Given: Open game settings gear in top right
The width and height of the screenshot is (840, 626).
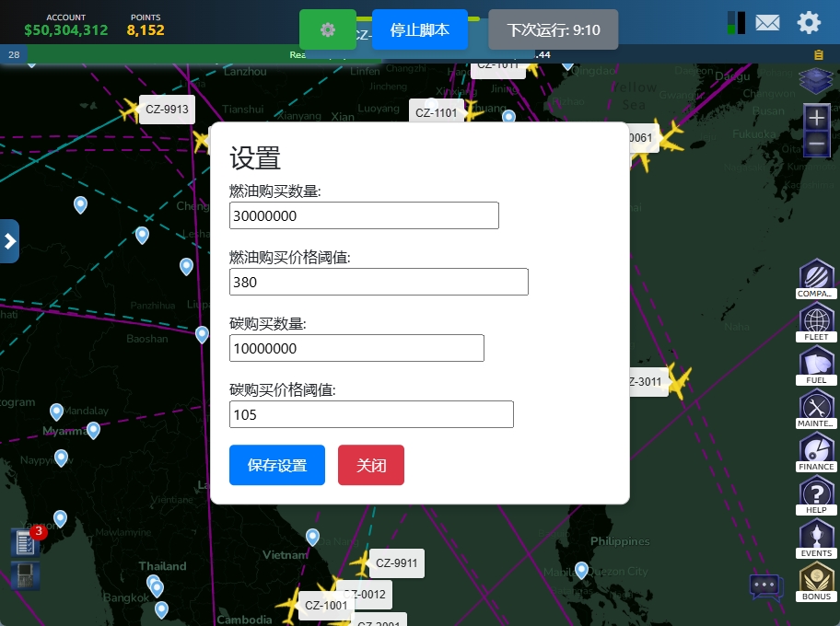Looking at the screenshot, I should [809, 22].
